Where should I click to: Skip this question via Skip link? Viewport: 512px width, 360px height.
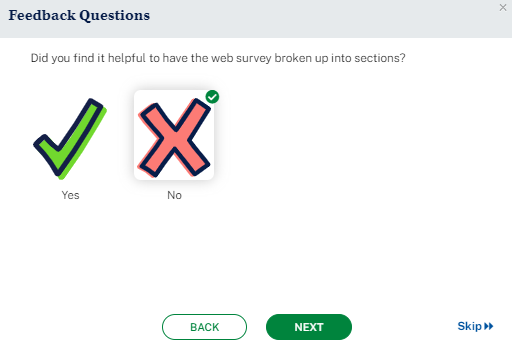pos(475,326)
